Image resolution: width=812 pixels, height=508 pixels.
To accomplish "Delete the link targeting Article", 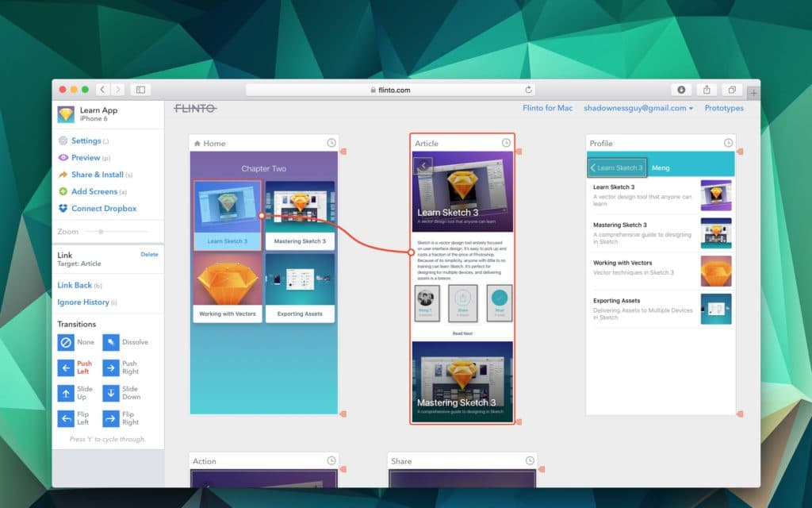I will [x=147, y=253].
